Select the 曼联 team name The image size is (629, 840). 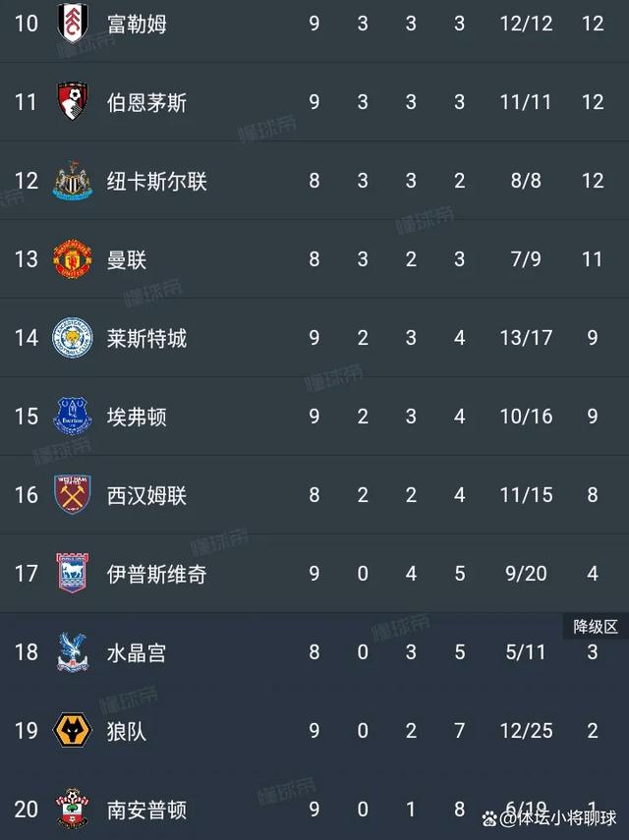click(127, 259)
